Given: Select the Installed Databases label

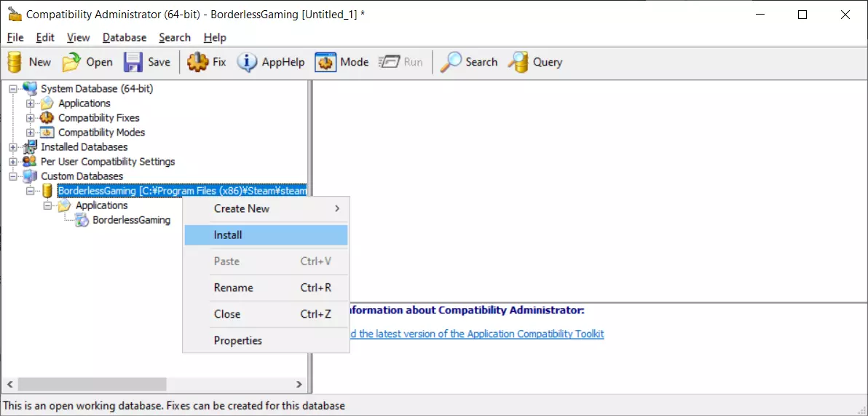Looking at the screenshot, I should pyautogui.click(x=84, y=147).
